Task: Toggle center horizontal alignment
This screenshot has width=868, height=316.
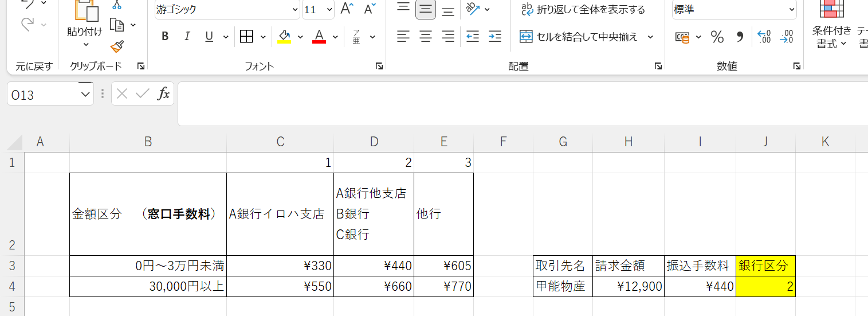Action: coord(426,37)
